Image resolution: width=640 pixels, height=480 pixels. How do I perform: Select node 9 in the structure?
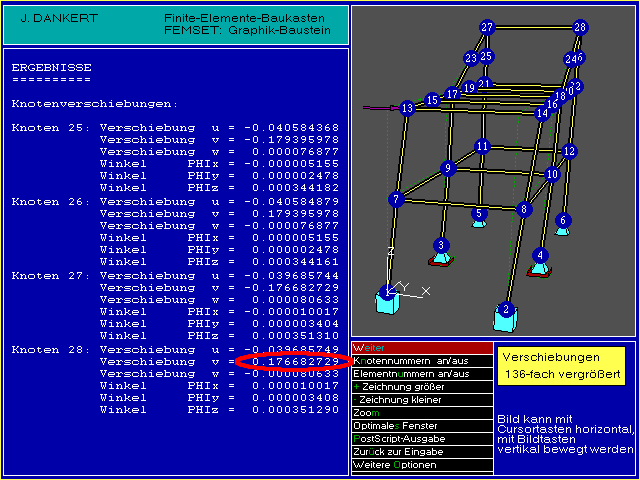(x=449, y=168)
